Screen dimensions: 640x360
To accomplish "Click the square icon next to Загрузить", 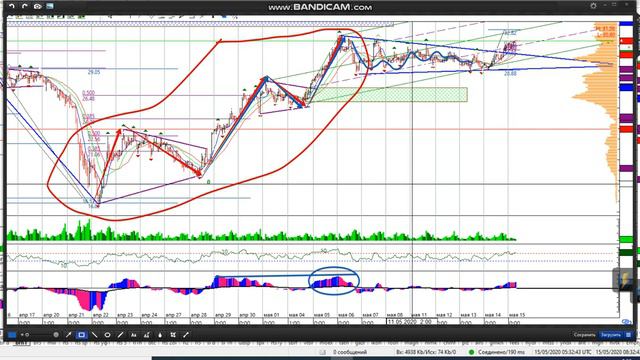I will click(628, 335).
